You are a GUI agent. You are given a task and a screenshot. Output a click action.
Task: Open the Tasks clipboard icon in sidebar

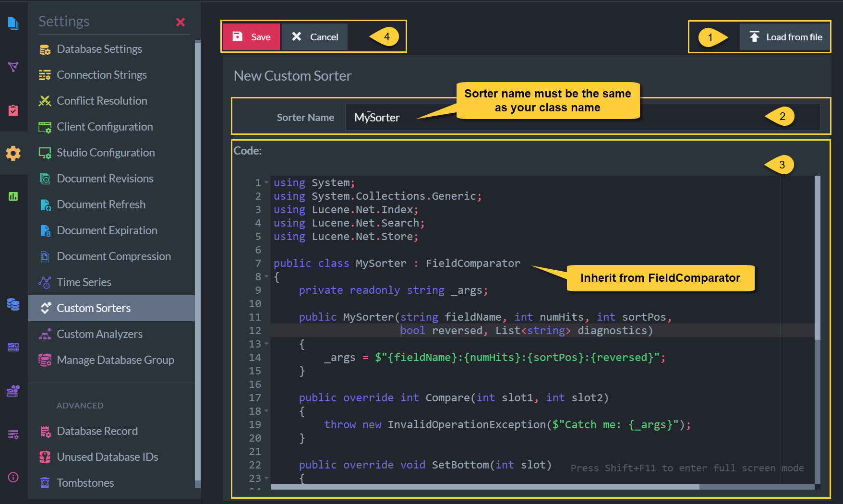pyautogui.click(x=13, y=110)
